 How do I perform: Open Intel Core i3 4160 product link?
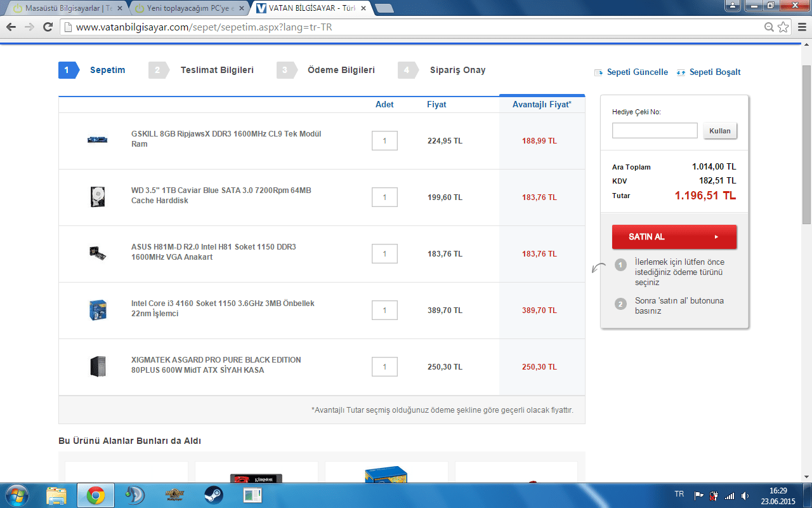click(x=223, y=309)
